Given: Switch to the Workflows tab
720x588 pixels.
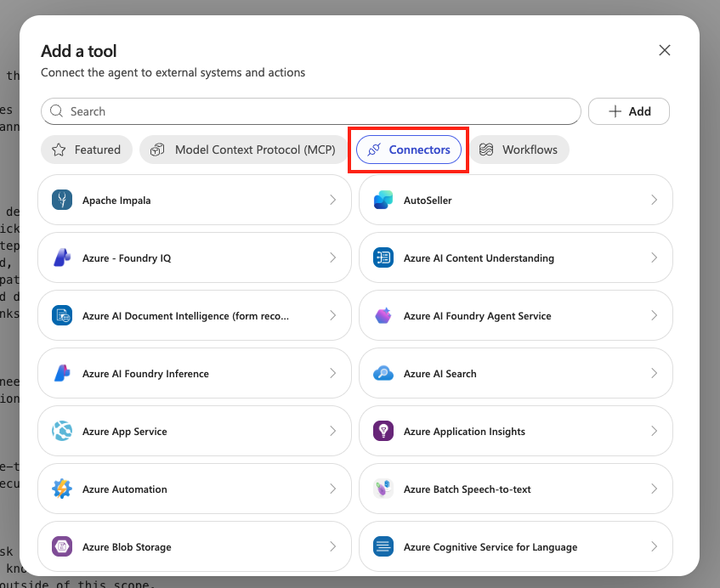Looking at the screenshot, I should (519, 150).
